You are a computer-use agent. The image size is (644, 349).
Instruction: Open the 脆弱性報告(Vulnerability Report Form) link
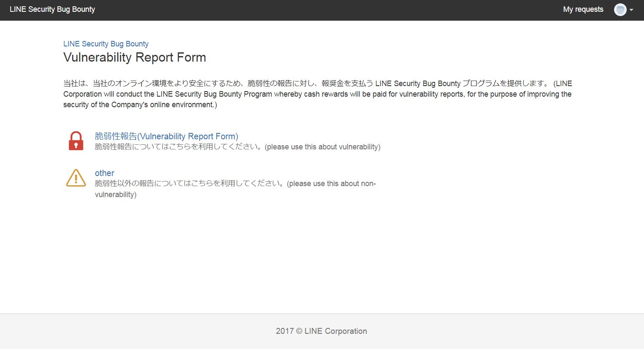[x=167, y=136]
